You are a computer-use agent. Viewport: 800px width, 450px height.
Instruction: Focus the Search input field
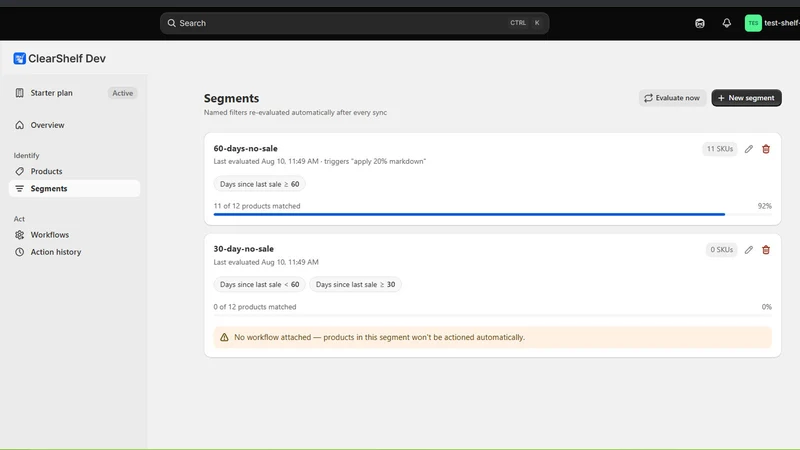click(x=355, y=23)
